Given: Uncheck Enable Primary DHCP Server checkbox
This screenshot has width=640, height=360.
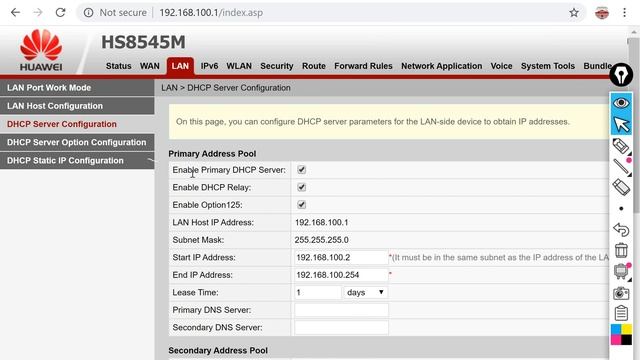Looking at the screenshot, I should [301, 170].
